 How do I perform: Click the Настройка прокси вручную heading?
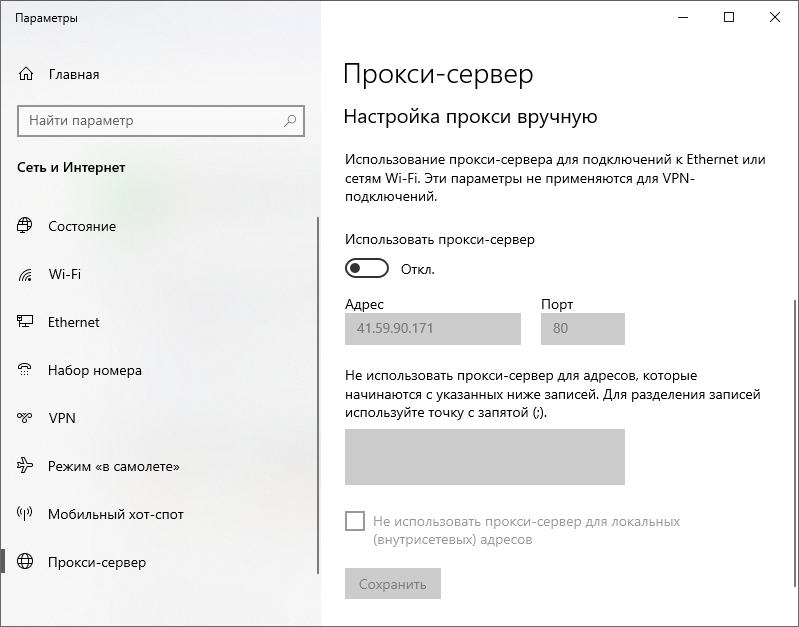click(470, 117)
